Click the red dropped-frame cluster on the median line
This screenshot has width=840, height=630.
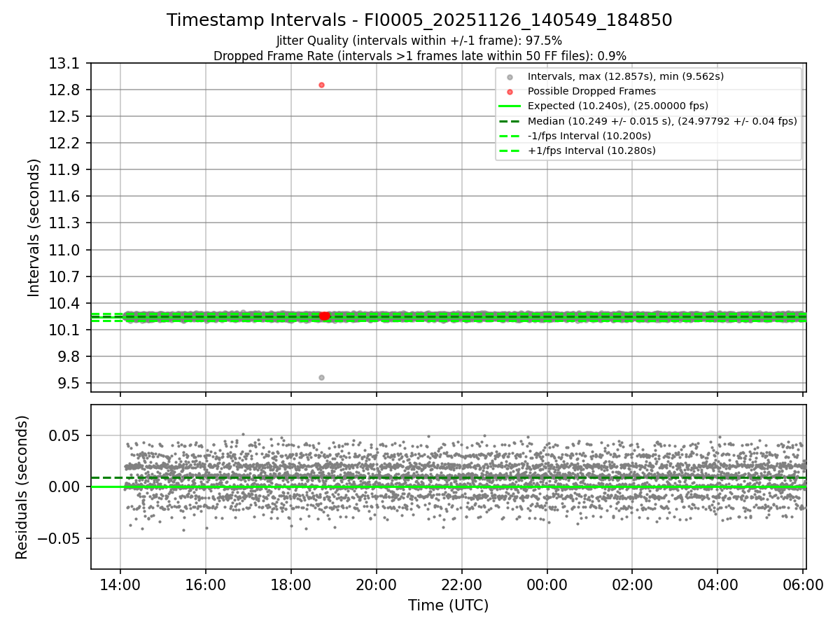324,316
